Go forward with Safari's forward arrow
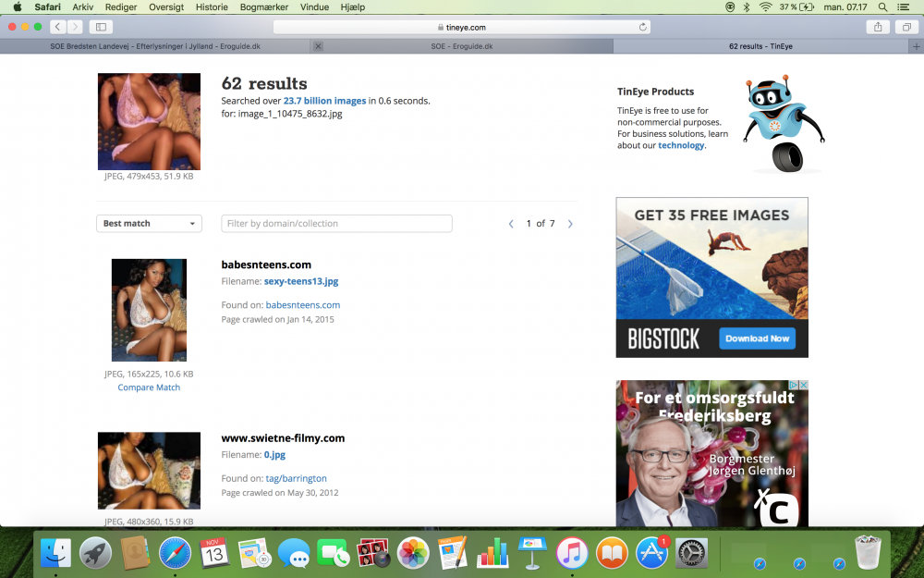Image resolution: width=924 pixels, height=578 pixels. click(x=75, y=27)
